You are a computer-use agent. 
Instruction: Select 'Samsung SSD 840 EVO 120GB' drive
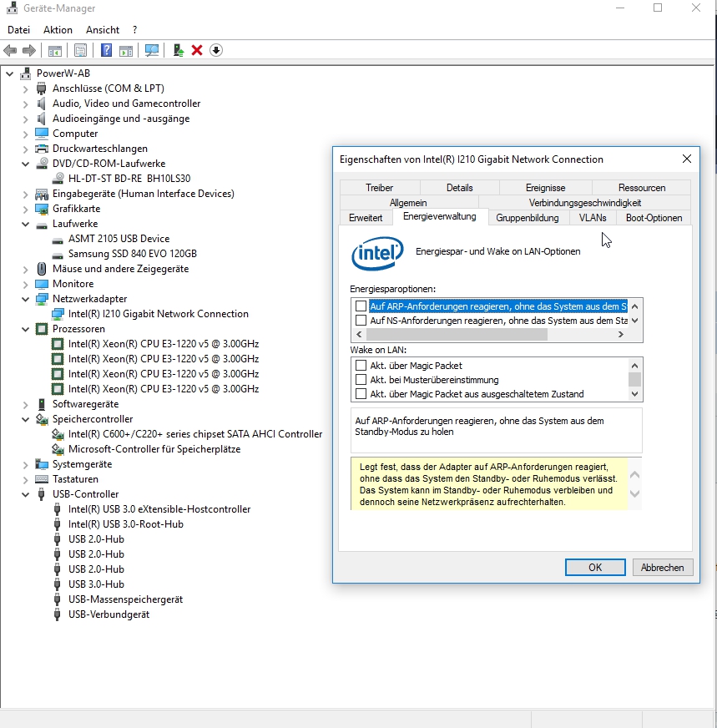click(x=133, y=254)
